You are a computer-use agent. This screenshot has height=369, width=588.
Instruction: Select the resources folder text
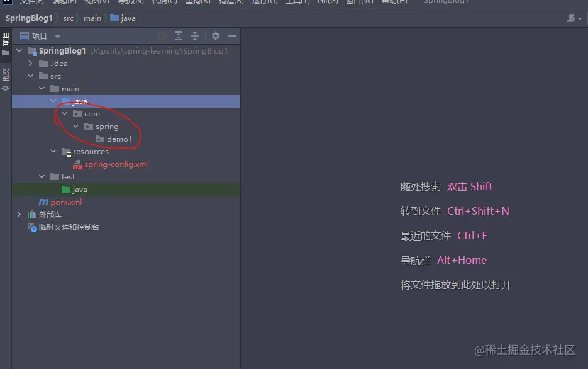[91, 152]
